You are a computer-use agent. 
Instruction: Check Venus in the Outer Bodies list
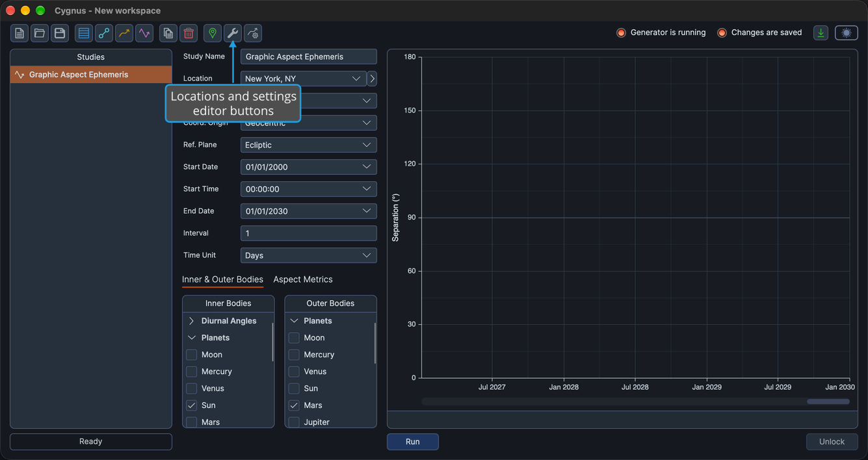click(294, 372)
